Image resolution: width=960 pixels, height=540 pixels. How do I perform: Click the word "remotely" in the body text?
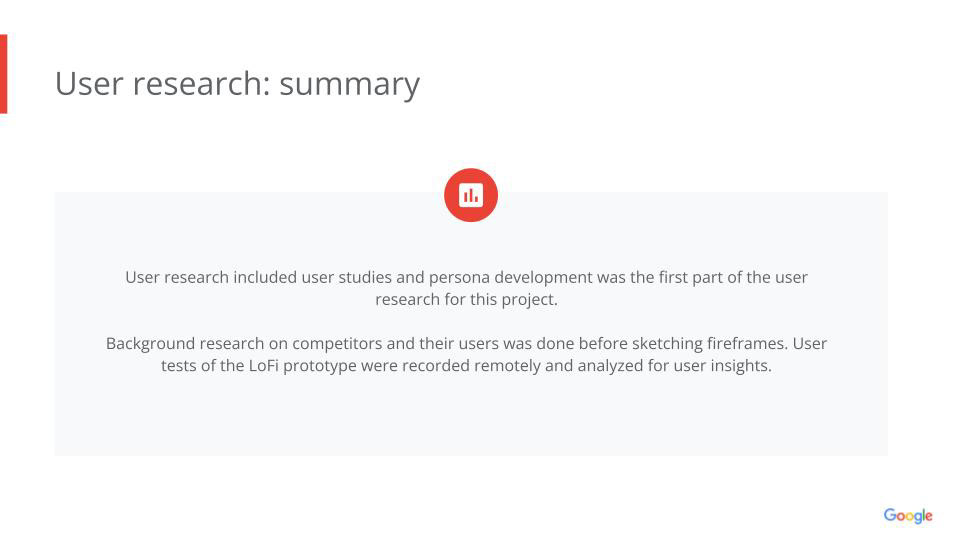pyautogui.click(x=507, y=365)
